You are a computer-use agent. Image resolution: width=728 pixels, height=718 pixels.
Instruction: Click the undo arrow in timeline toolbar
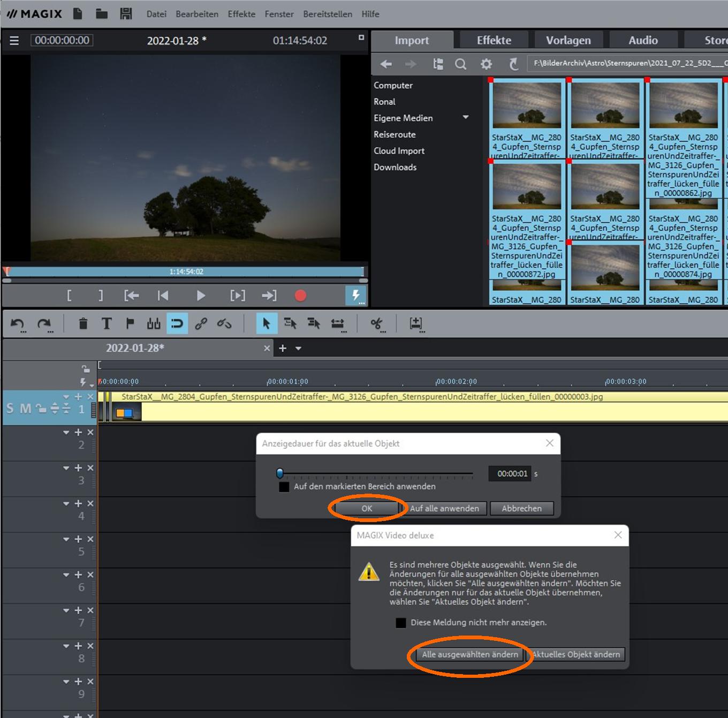[17, 323]
